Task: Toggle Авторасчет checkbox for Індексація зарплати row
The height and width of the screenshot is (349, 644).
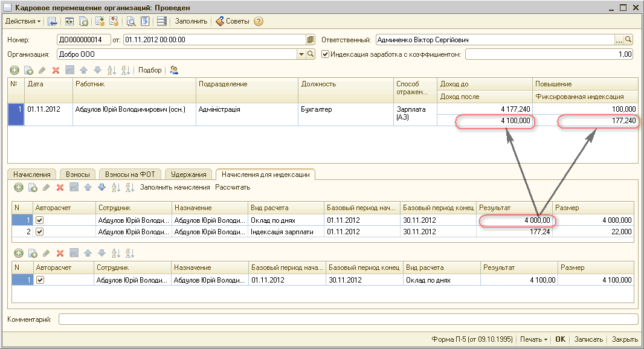Action: [39, 232]
